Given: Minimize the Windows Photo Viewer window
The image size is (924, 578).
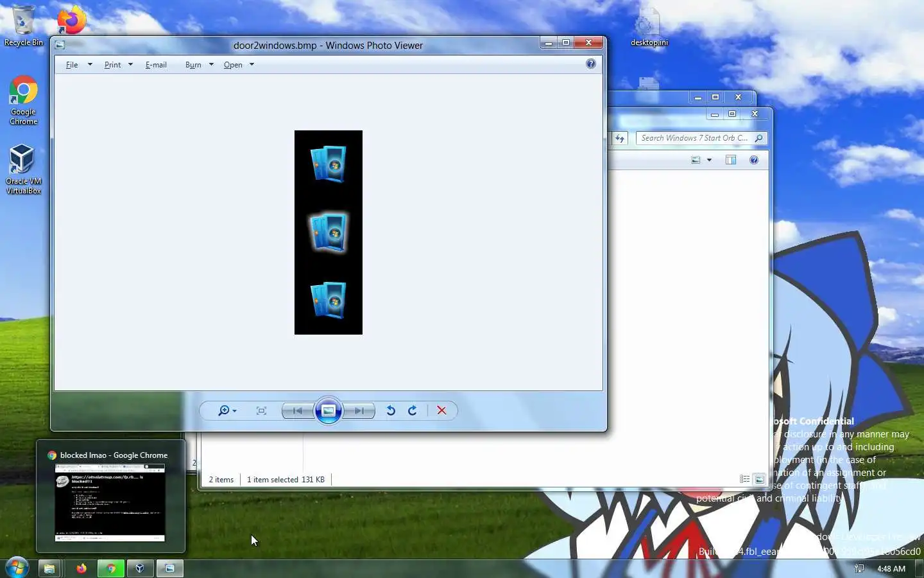Looking at the screenshot, I should pyautogui.click(x=549, y=43).
